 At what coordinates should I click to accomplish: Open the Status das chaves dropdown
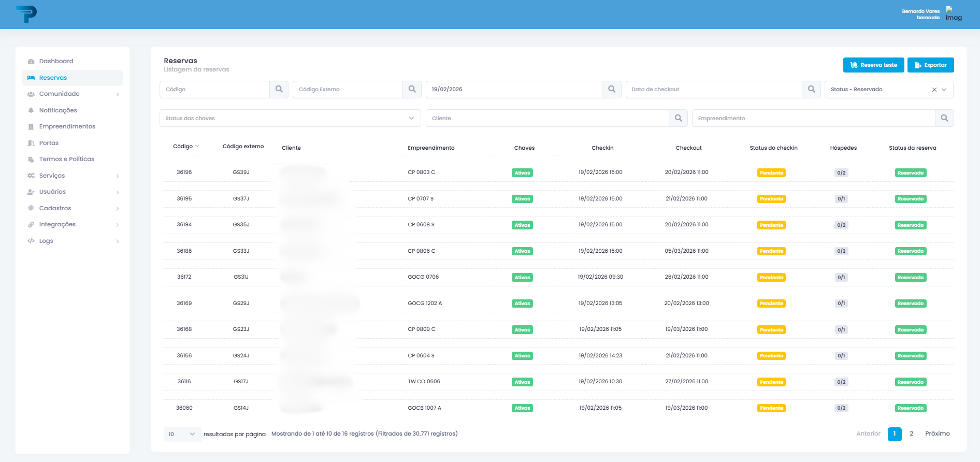click(x=290, y=119)
